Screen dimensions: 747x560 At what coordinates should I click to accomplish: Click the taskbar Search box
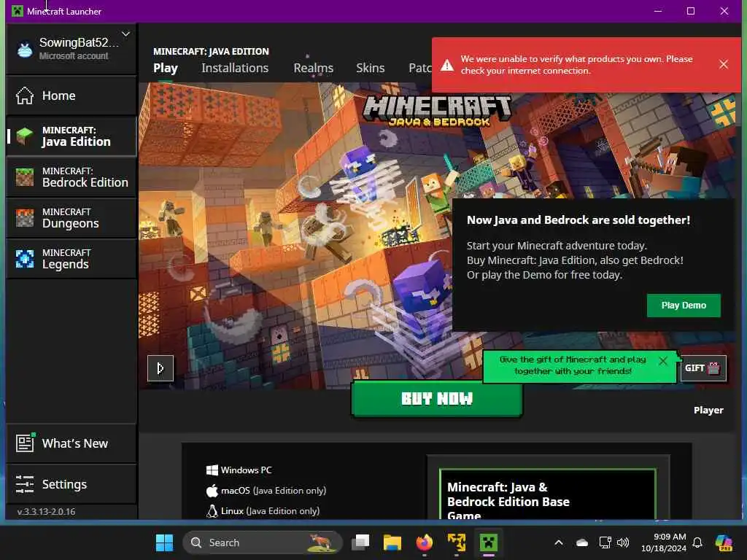click(263, 542)
